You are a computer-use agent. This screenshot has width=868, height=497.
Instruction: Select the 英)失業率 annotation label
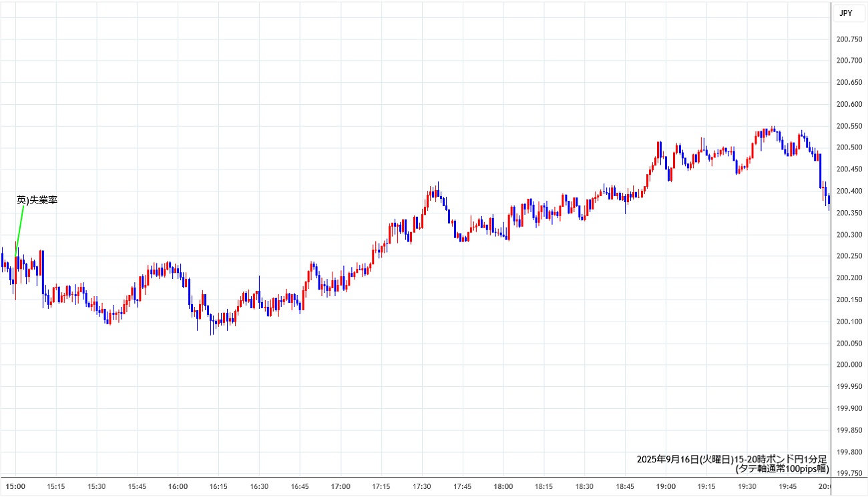coord(37,199)
